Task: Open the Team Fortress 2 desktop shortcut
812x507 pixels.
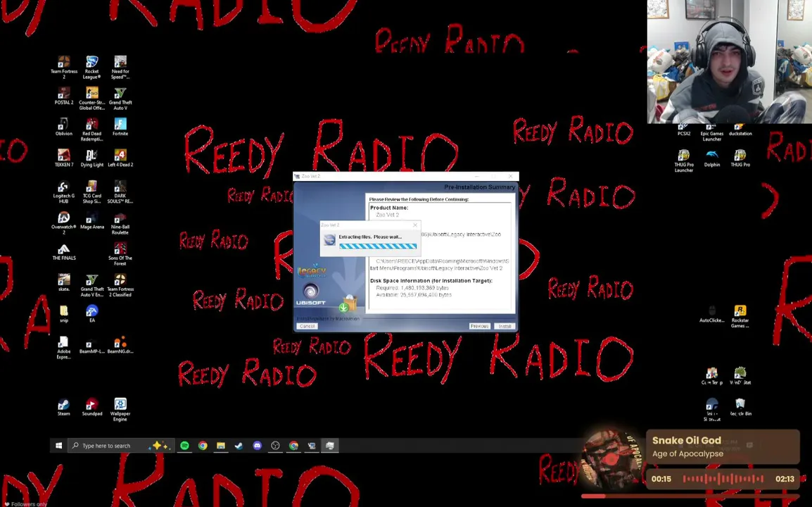Action: pos(64,68)
